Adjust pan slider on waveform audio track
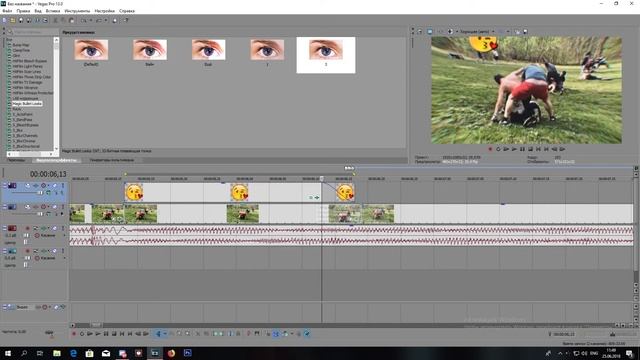640x360 pixels. [25, 242]
